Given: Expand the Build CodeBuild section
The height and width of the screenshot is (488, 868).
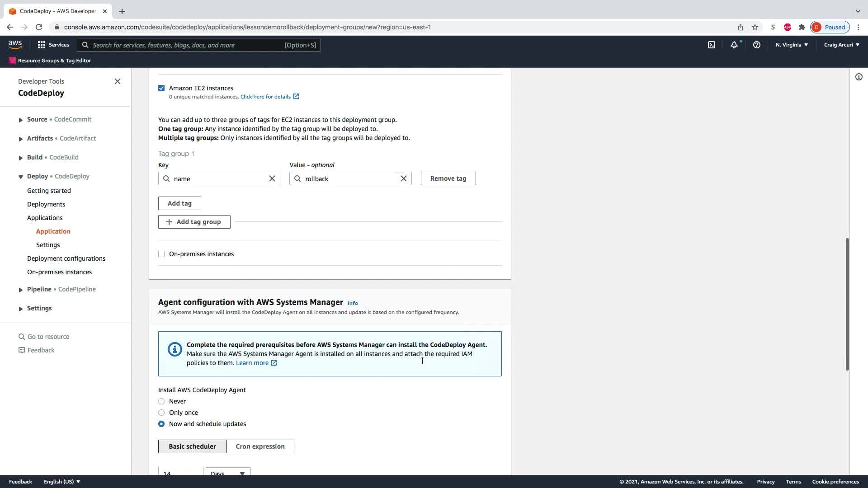Looking at the screenshot, I should pyautogui.click(x=21, y=158).
